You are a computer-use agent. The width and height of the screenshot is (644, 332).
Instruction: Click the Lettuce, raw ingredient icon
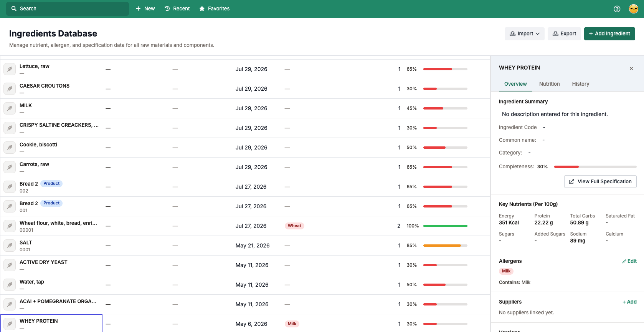[x=10, y=69]
